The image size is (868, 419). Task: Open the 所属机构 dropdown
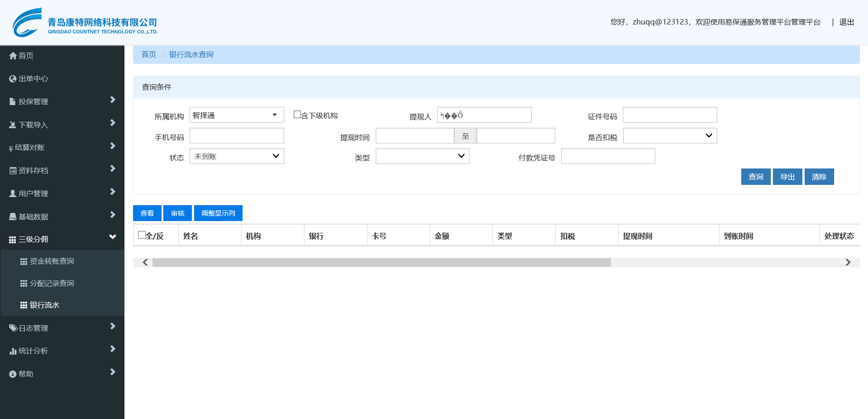point(236,115)
